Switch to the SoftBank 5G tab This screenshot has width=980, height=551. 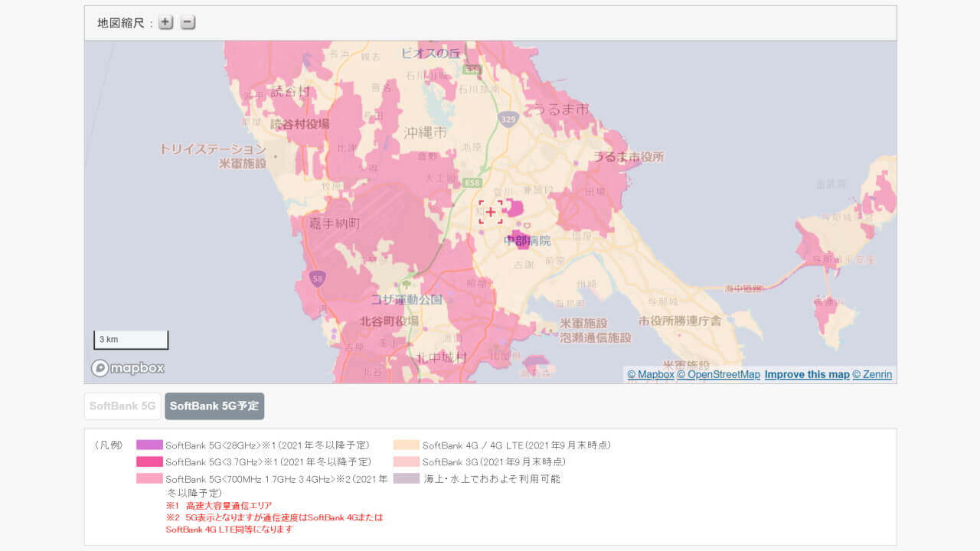(122, 406)
